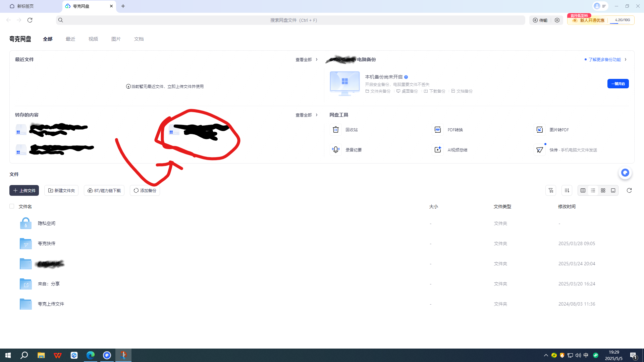
Task: Open the 夸克快传 folder icon
Action: (26, 243)
